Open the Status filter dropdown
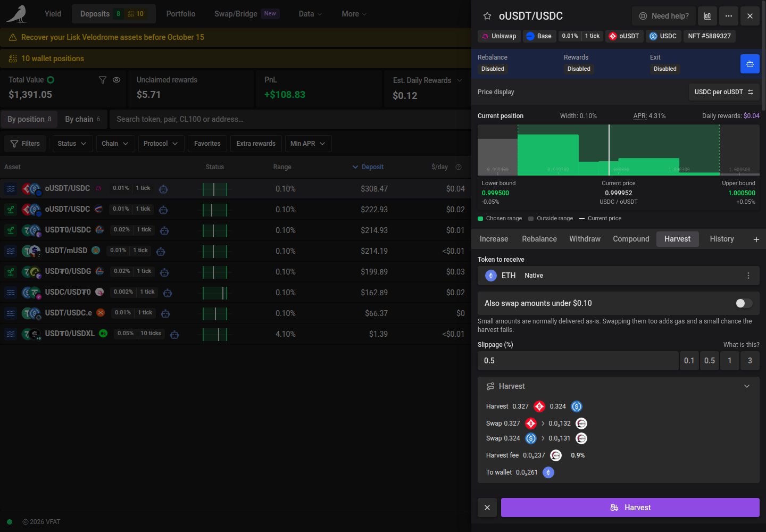 point(72,144)
